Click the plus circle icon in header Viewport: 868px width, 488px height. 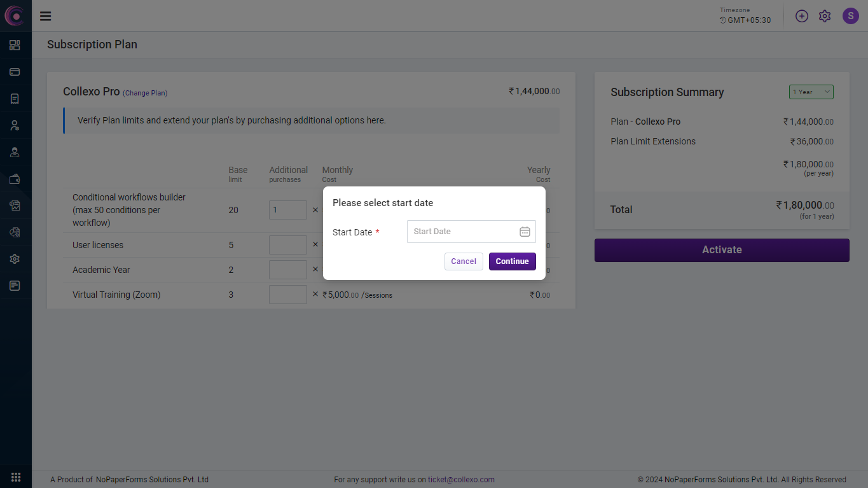coord(802,17)
